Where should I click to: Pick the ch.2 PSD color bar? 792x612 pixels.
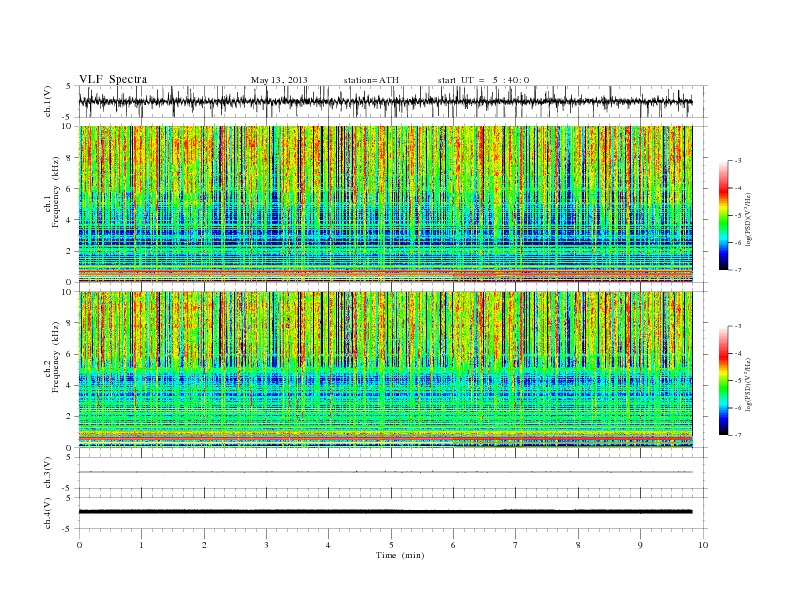[724, 381]
